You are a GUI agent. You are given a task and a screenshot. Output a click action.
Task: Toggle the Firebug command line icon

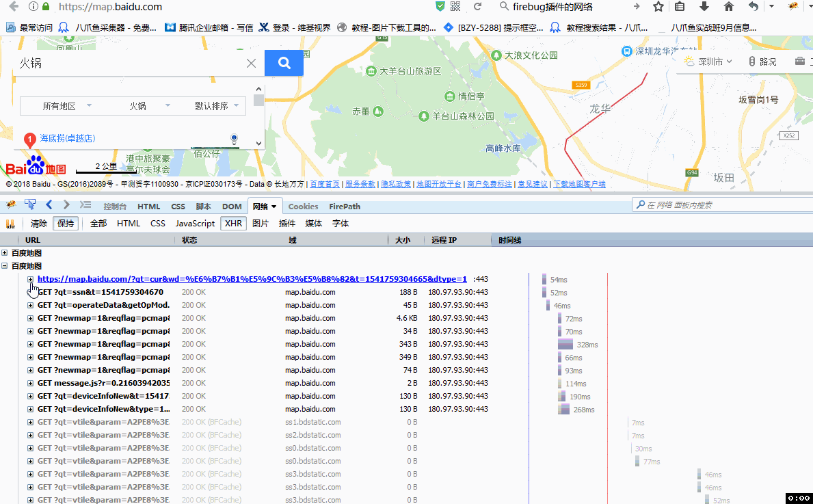(85, 205)
